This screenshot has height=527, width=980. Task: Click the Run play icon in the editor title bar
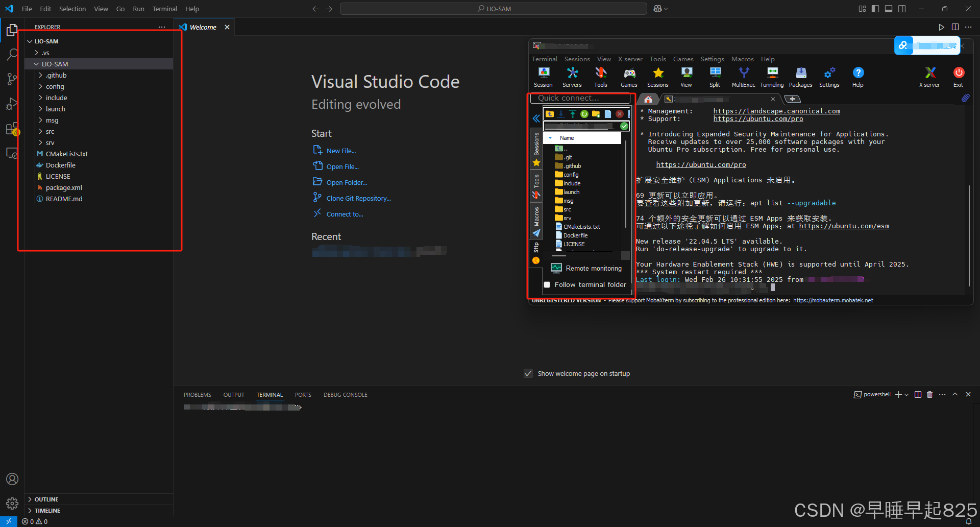pyautogui.click(x=941, y=27)
